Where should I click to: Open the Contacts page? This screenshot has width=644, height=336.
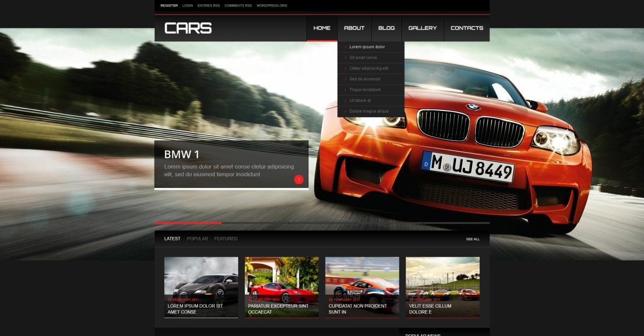(x=467, y=28)
